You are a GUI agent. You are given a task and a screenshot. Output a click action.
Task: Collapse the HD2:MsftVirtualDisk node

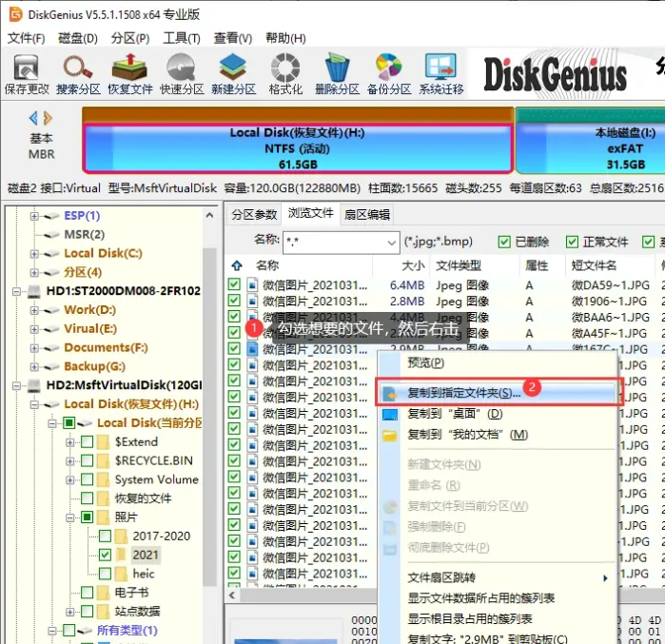click(x=16, y=386)
